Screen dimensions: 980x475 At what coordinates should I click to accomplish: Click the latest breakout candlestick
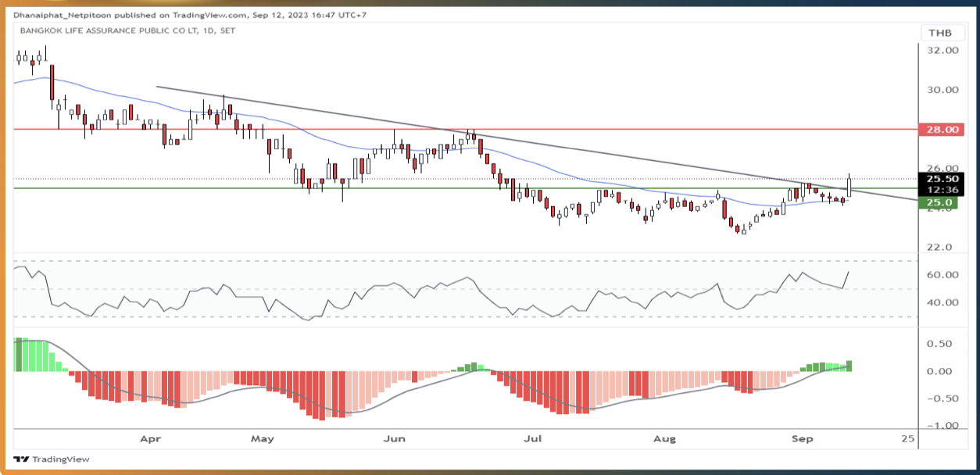click(x=849, y=185)
